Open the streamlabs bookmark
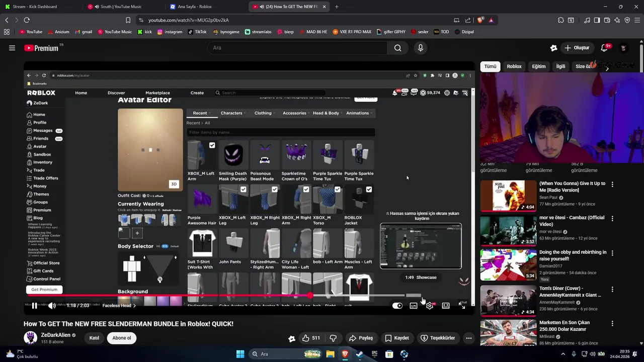Screen dimensions: 644x362 [258, 32]
